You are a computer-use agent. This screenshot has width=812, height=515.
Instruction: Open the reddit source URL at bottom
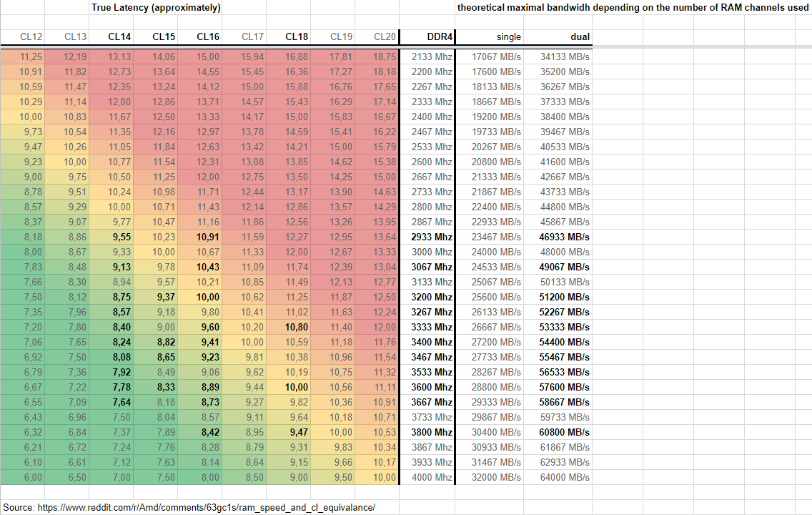206,507
